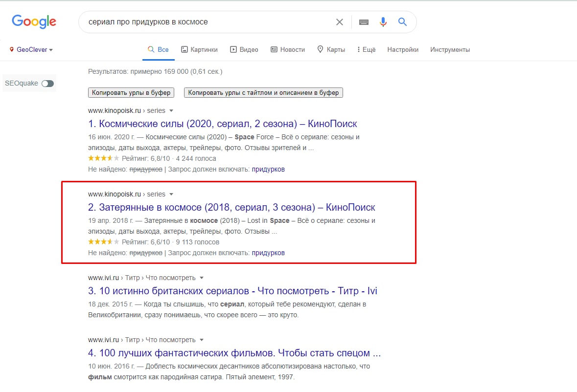Expand arrow next to second kinopoisk url
Viewport: 577px width, 392px height.
(x=171, y=195)
